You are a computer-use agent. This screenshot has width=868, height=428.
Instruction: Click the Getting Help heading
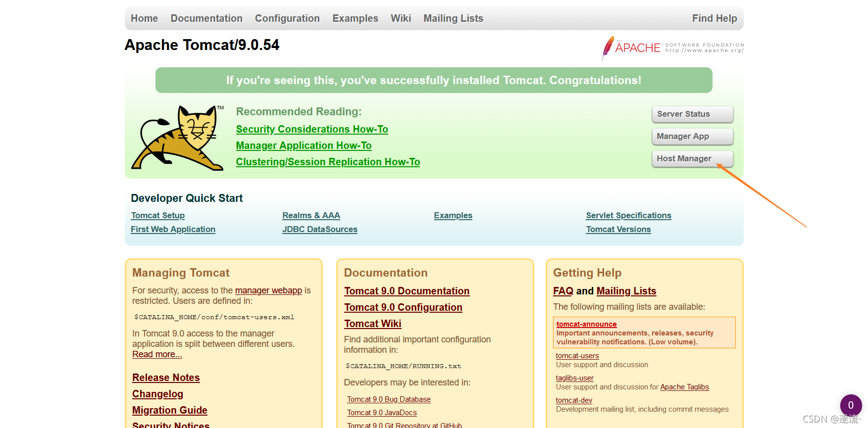(x=587, y=273)
